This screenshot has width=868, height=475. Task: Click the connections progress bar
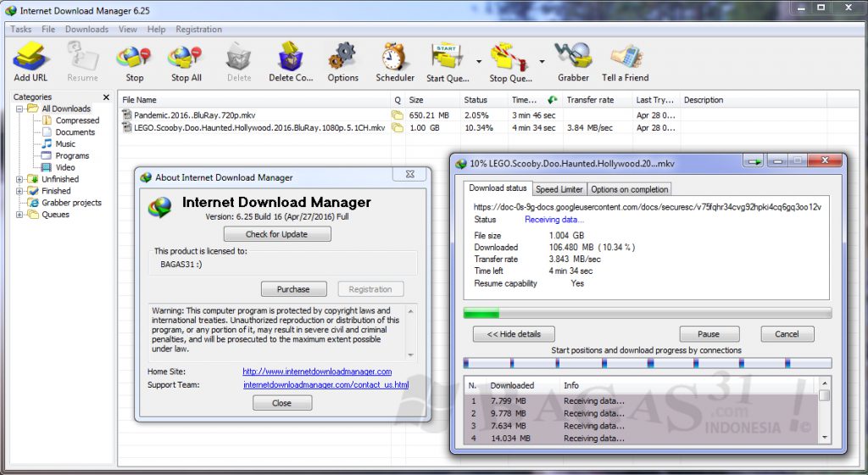pyautogui.click(x=647, y=363)
